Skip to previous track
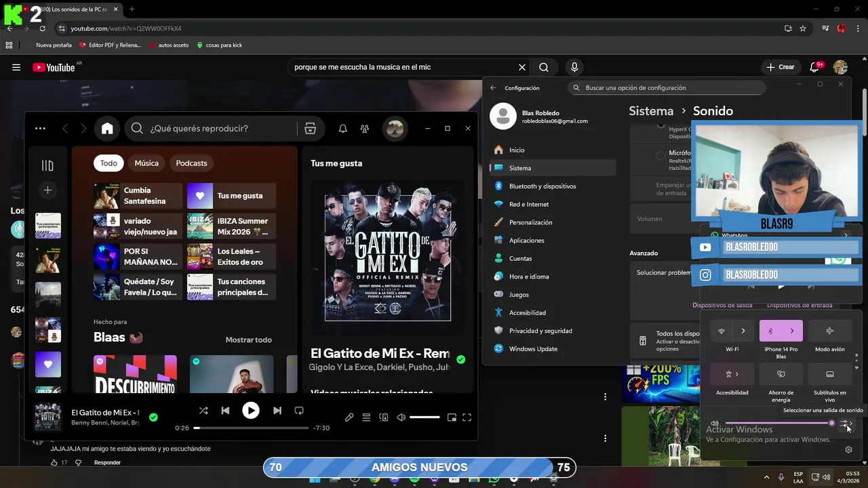868x488 pixels. [x=225, y=410]
